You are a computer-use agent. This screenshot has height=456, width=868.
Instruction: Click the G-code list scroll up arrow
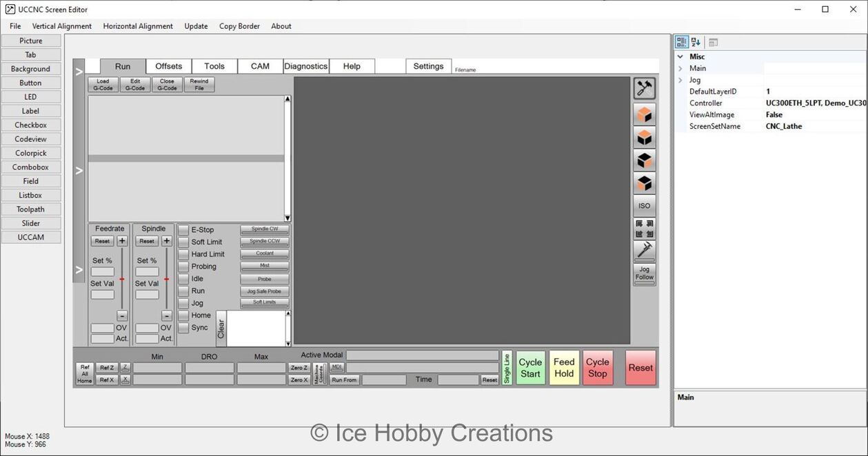tap(287, 99)
